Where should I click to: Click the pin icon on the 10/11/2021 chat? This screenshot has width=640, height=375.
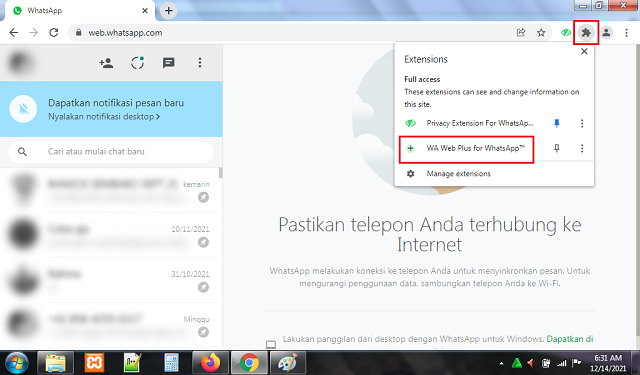203,242
